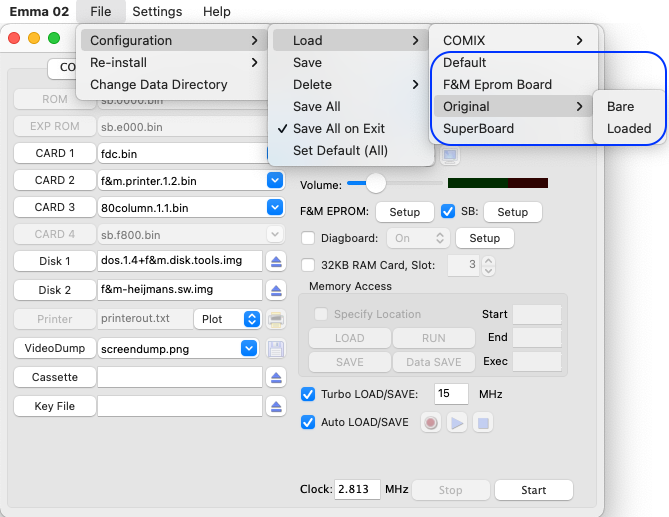Open the CARD 2 file dropdown

coord(275,180)
